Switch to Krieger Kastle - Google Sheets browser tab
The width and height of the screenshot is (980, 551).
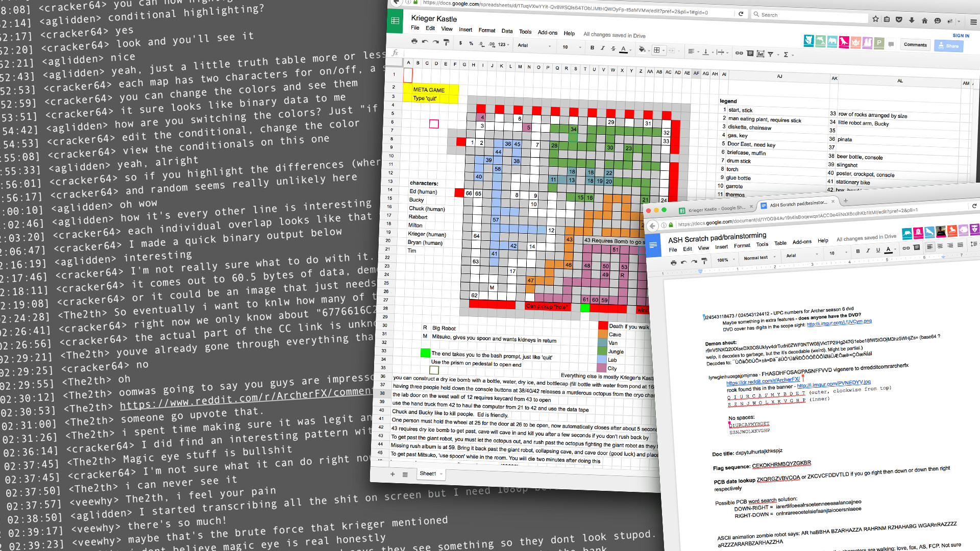click(x=717, y=209)
